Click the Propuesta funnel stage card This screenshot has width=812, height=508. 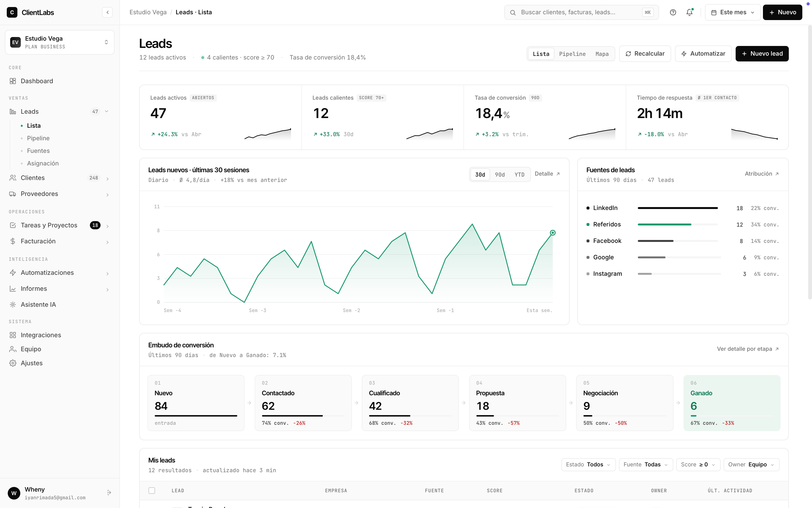(517, 403)
